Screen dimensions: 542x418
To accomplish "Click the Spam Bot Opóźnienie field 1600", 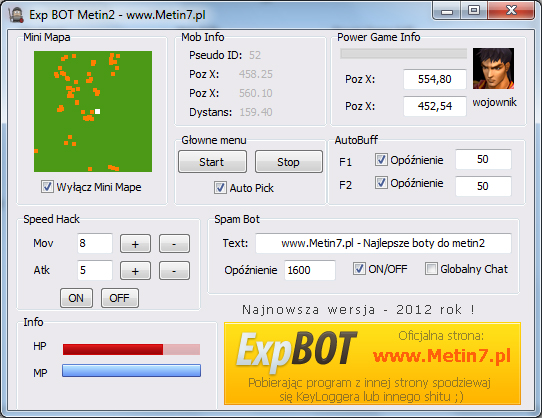I will pos(310,270).
